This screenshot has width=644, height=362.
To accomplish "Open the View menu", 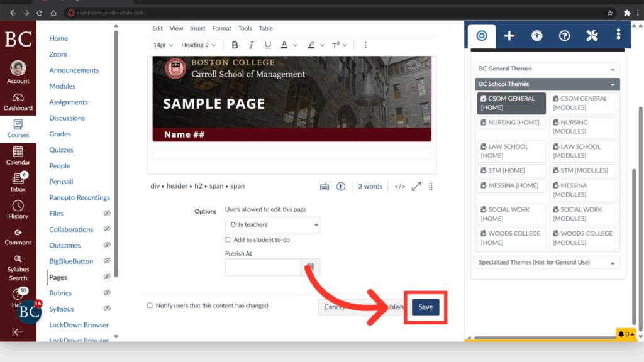I will coord(176,28).
